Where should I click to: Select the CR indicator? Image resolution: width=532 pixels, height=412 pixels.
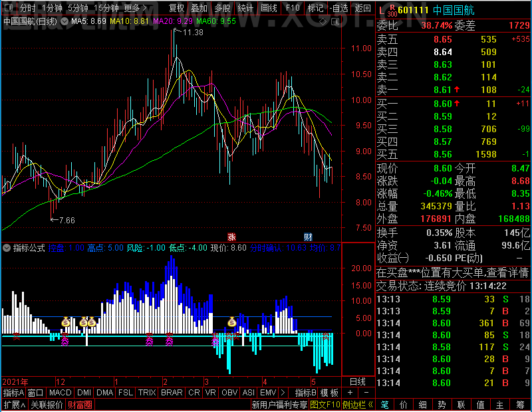pyautogui.click(x=194, y=393)
